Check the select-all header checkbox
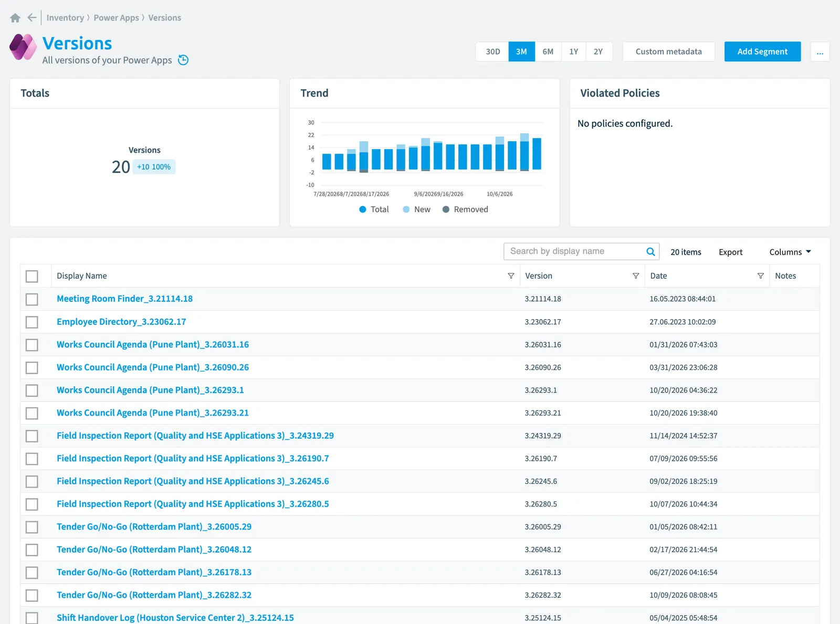 32,276
